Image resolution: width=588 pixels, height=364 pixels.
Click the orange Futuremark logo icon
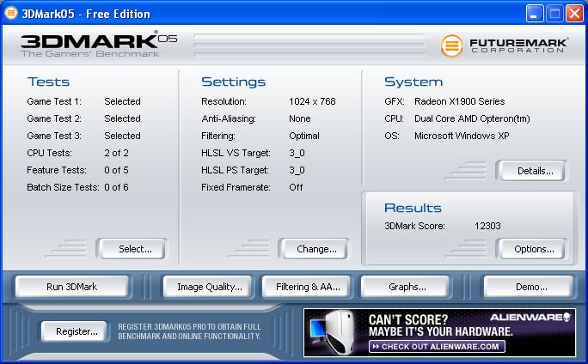coord(452,45)
